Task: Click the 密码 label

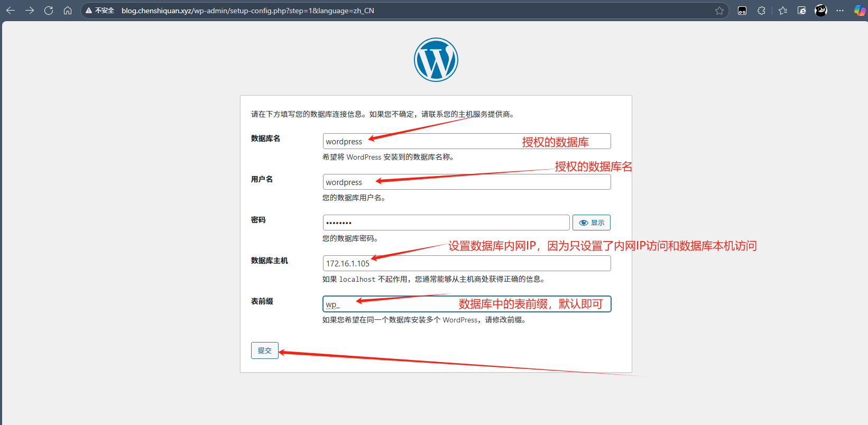Action: pyautogui.click(x=258, y=220)
